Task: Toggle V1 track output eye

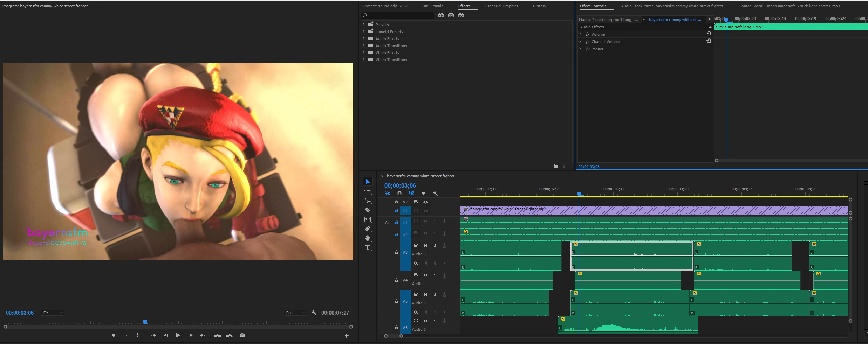Action: click(425, 211)
